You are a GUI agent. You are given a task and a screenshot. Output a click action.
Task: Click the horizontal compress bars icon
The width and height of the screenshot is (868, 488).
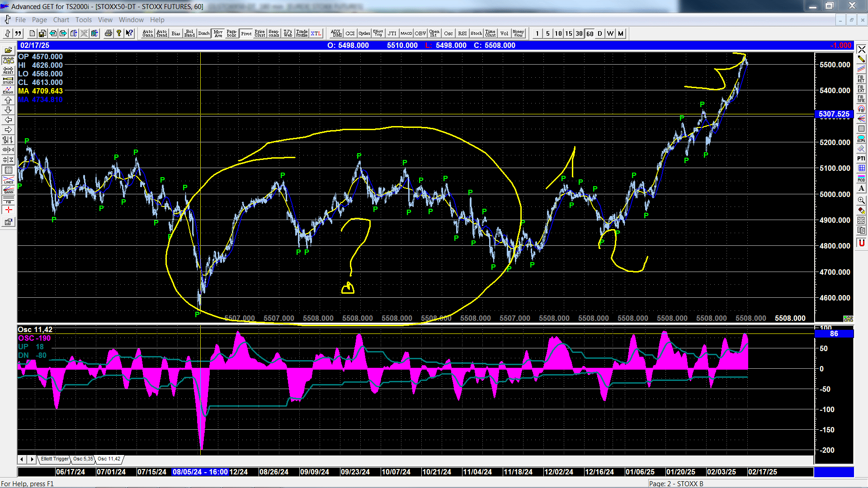coord(8,150)
